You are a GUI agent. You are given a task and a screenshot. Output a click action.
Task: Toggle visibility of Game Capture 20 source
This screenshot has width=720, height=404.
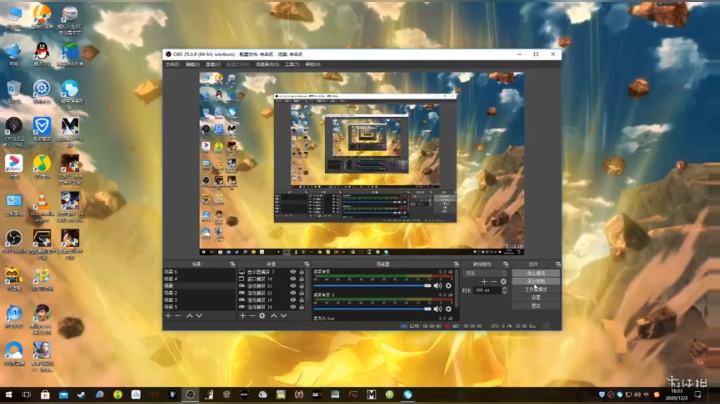click(x=293, y=293)
